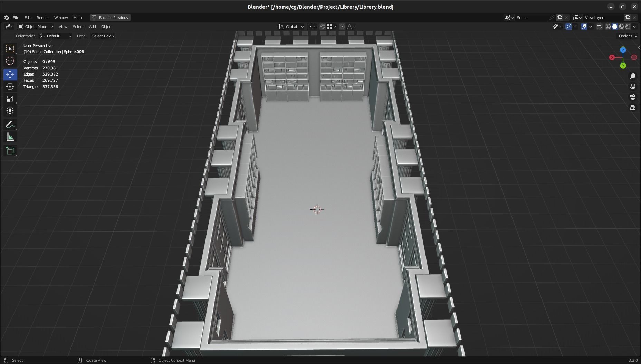
Task: Toggle camera view with camera icon
Action: pyautogui.click(x=633, y=97)
